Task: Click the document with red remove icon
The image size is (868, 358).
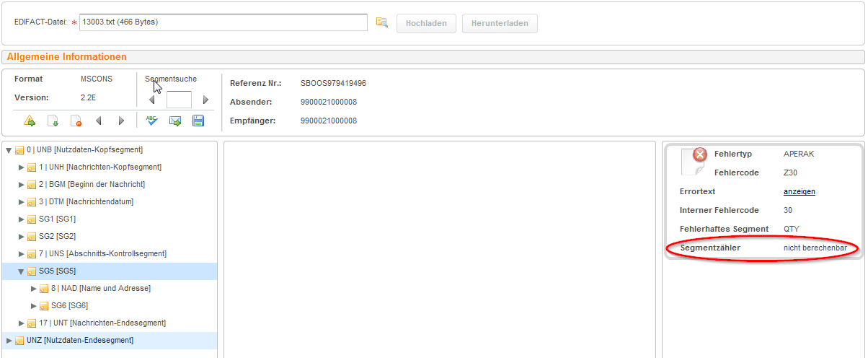Action: (76, 121)
